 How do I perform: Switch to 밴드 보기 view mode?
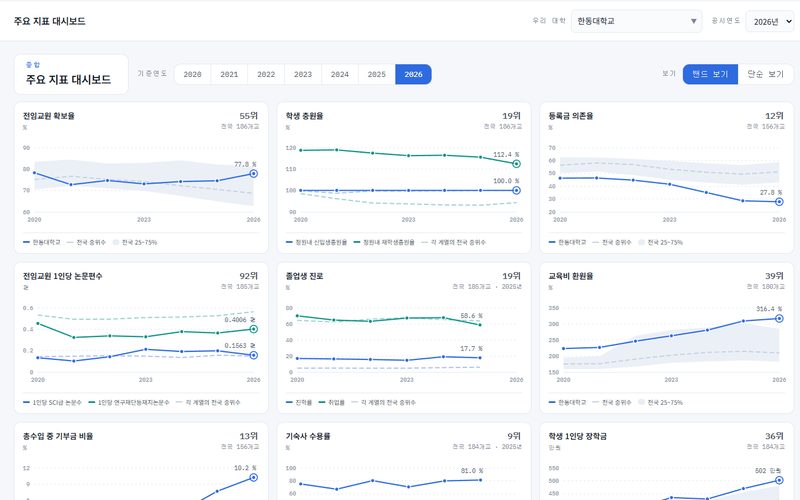point(710,74)
